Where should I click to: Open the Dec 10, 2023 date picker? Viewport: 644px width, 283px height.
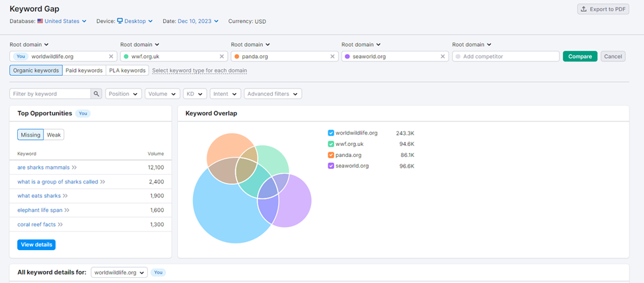click(x=198, y=21)
